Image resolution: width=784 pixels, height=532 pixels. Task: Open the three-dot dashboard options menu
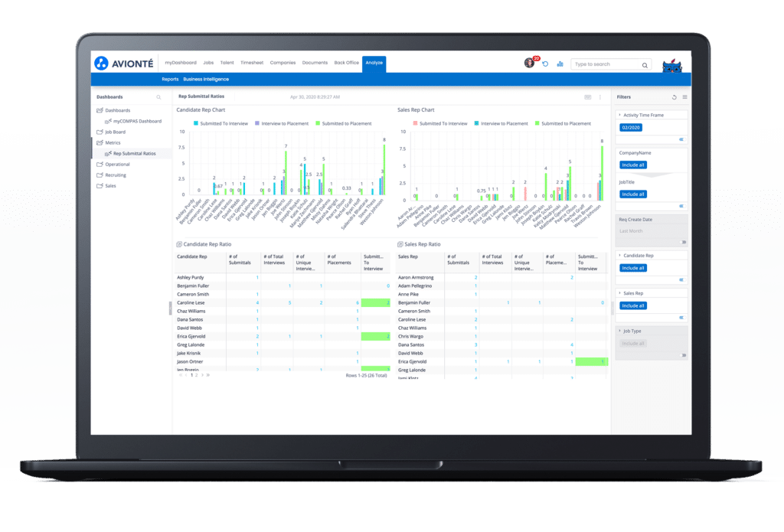[599, 97]
